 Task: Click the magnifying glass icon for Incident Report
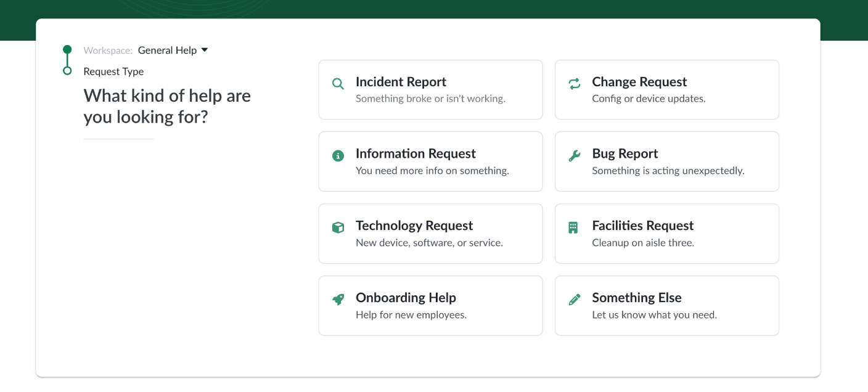338,84
